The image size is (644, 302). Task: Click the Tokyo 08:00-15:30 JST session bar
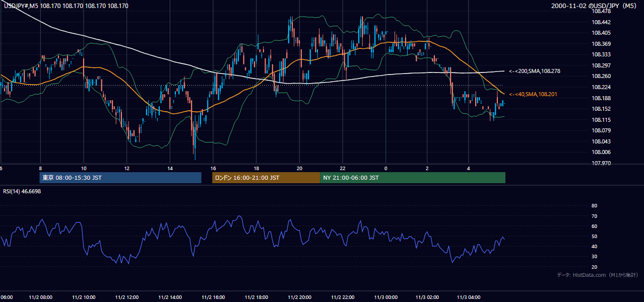[120, 178]
